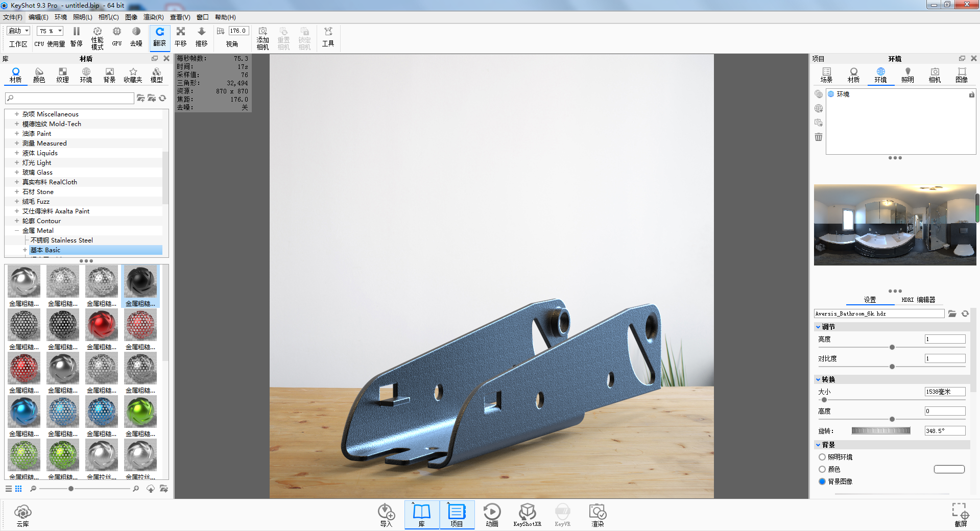Screen dimensions: 980x531
Task: Open the 相机(C) menu
Action: [x=109, y=17]
